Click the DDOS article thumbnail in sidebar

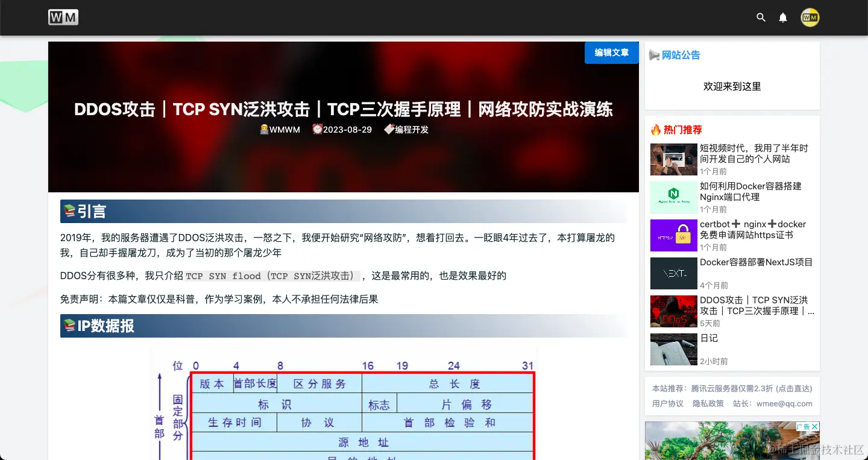pos(673,311)
